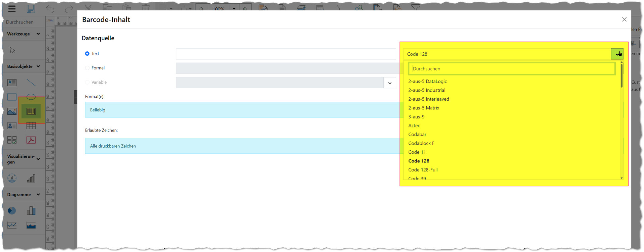Select the Picture object tool

coord(12,111)
